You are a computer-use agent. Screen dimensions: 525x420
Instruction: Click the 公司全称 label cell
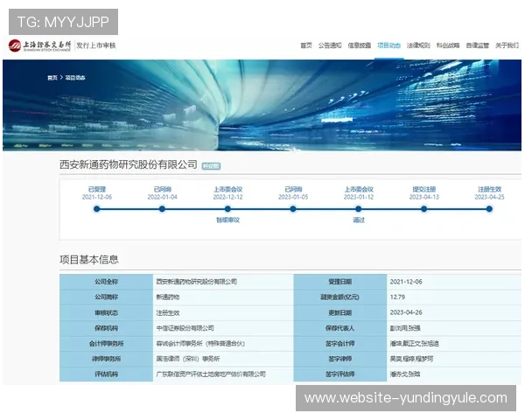[x=106, y=282]
